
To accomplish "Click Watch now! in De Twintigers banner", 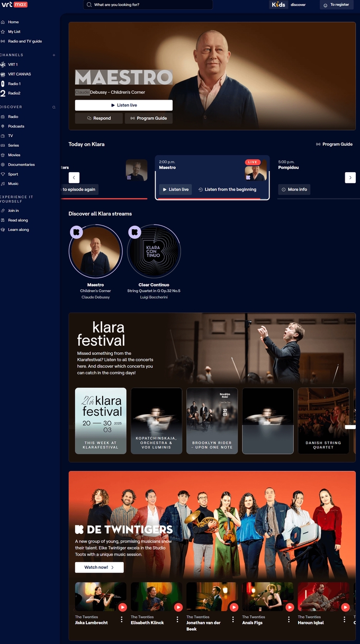I will pos(99,567).
